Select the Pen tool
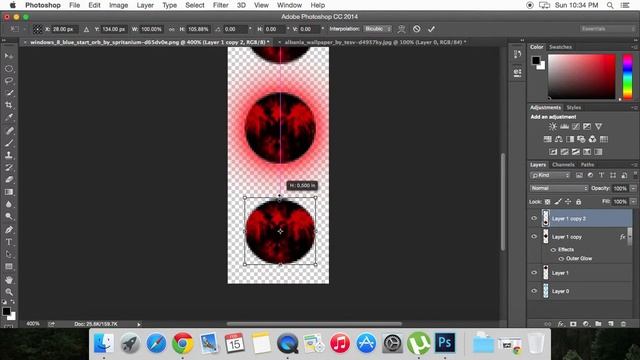Viewport: 640px width, 360px height. pos(9,230)
